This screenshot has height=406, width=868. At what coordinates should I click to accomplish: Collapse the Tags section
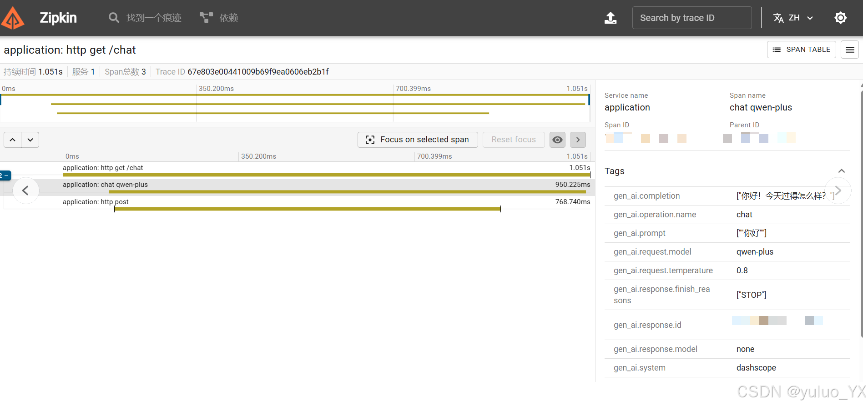point(841,171)
